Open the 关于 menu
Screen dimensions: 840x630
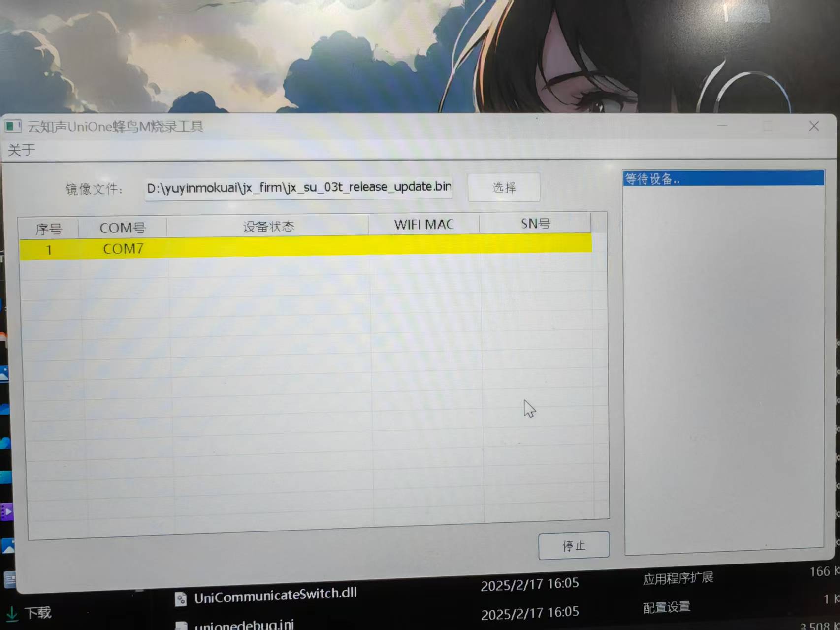click(22, 150)
